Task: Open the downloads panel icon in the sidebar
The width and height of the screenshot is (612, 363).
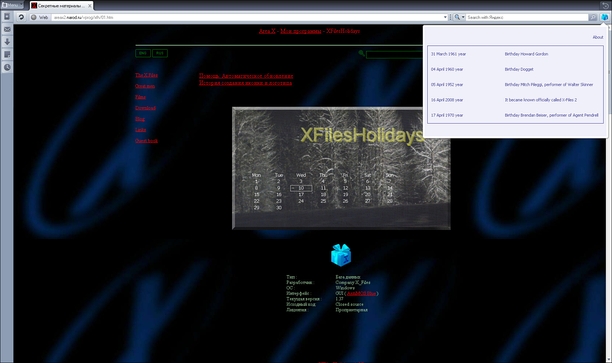Action: [7, 42]
